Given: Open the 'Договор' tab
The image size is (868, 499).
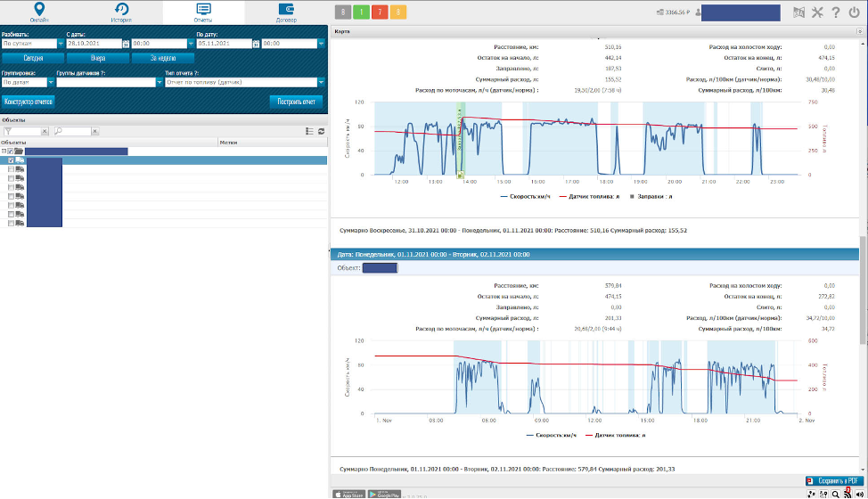Looking at the screenshot, I should point(287,12).
